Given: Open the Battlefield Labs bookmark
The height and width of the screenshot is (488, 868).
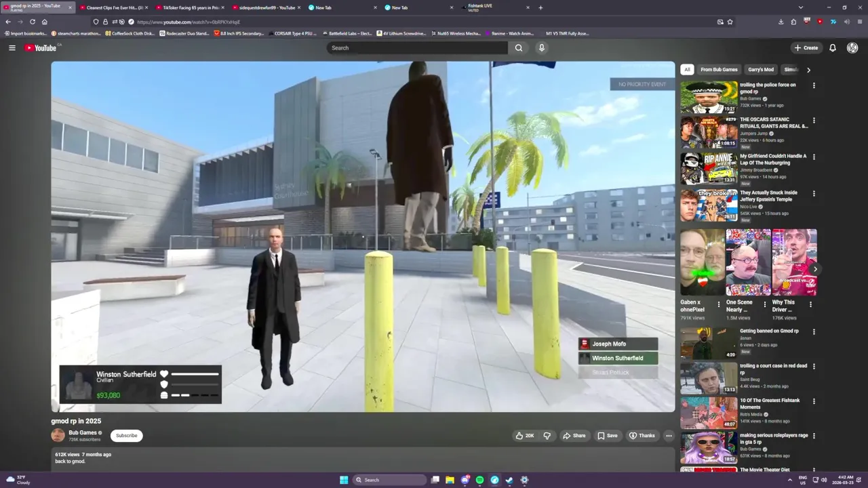Looking at the screenshot, I should 347,33.
